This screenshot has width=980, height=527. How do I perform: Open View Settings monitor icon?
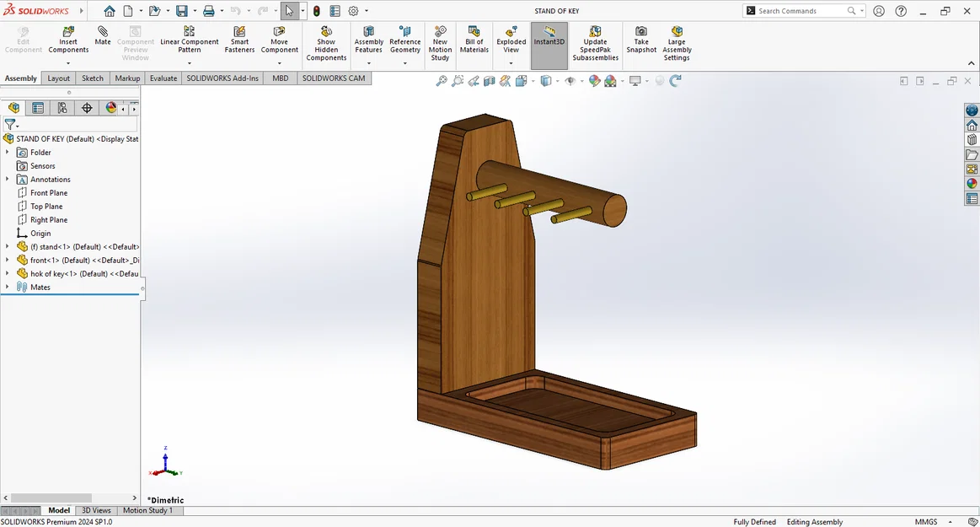click(x=635, y=81)
